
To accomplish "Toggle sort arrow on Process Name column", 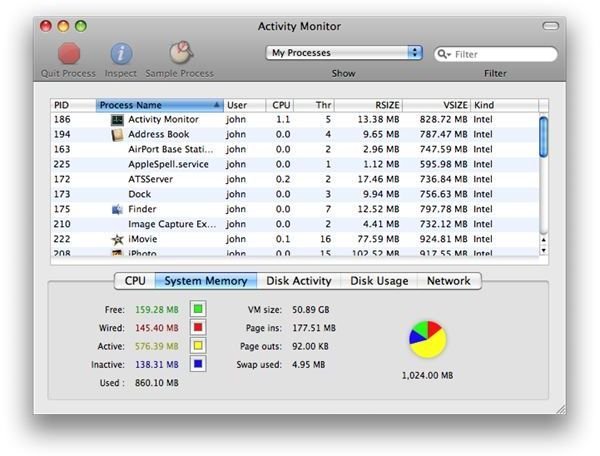I will tap(217, 104).
